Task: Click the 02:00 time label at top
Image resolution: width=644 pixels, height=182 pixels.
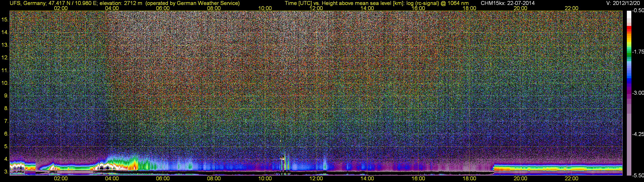Action: click(61, 8)
